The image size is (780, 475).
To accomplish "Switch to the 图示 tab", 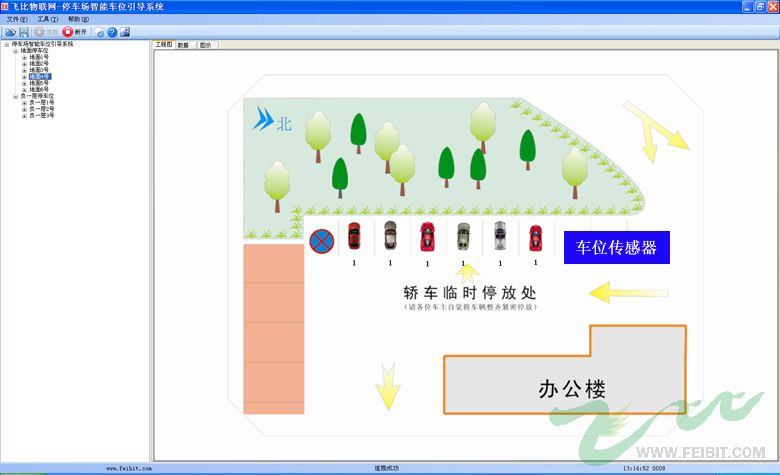I will click(x=206, y=45).
